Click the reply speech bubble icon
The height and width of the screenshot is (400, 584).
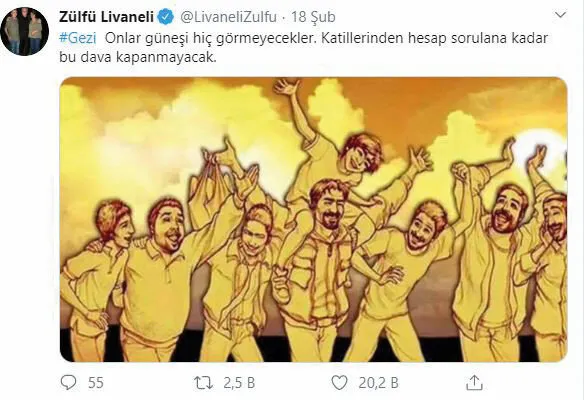coord(69,382)
